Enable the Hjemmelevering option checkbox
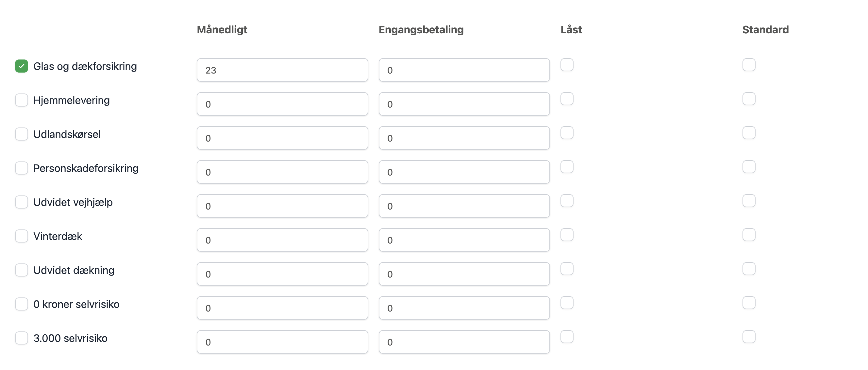This screenshot has height=370, width=868. [21, 100]
